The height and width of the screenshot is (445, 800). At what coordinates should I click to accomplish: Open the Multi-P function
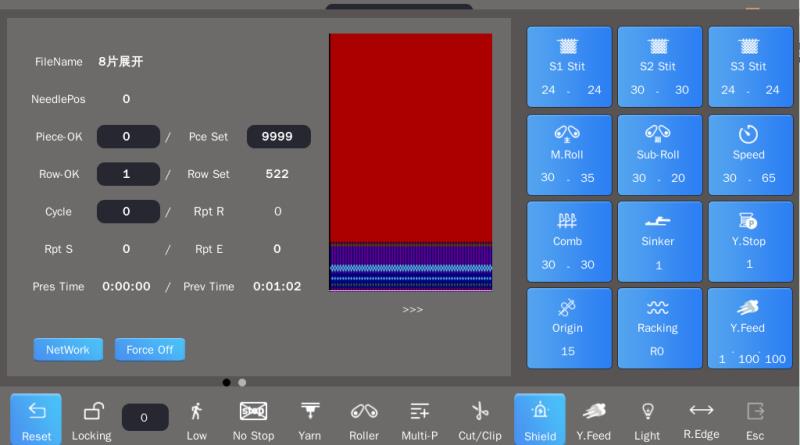(420, 419)
